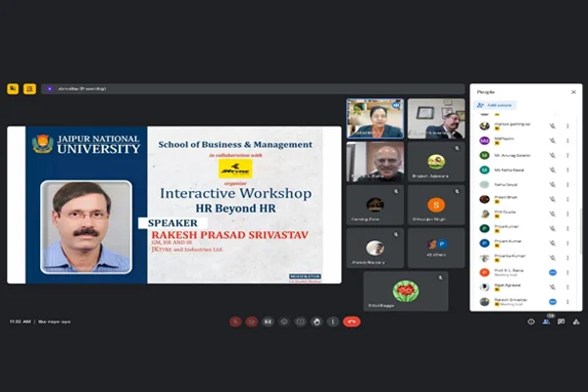Screen dimensions: 588x392
Task: Mute mahiza gaming op in the people list
Action: click(x=553, y=126)
